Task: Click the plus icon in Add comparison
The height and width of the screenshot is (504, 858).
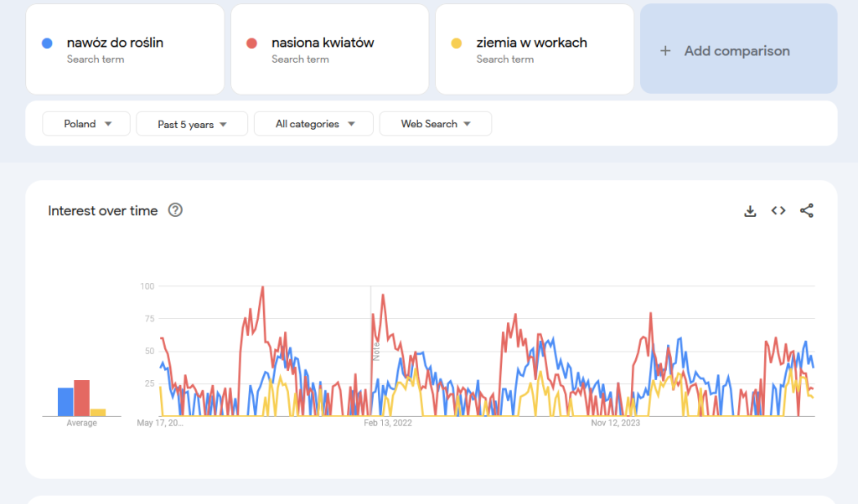Action: click(665, 51)
